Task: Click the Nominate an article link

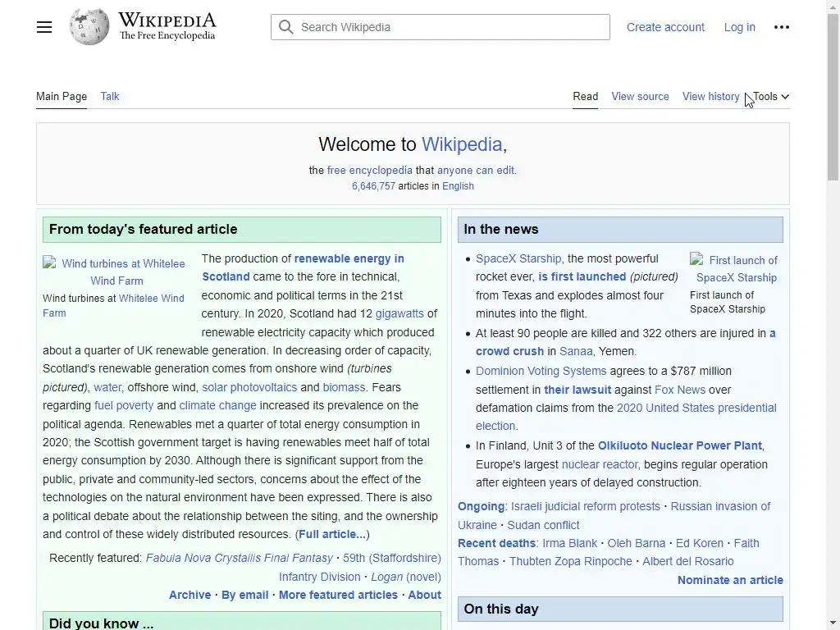Action: (730, 580)
